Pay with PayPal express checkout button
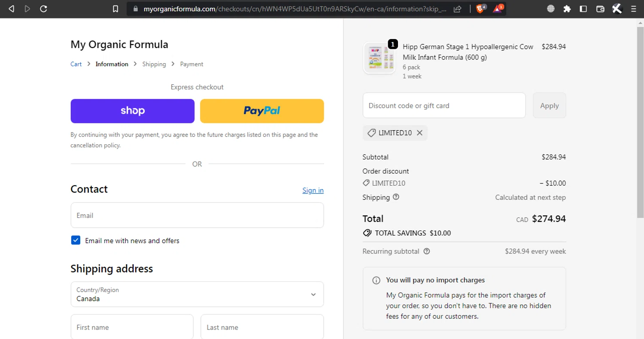 (262, 111)
